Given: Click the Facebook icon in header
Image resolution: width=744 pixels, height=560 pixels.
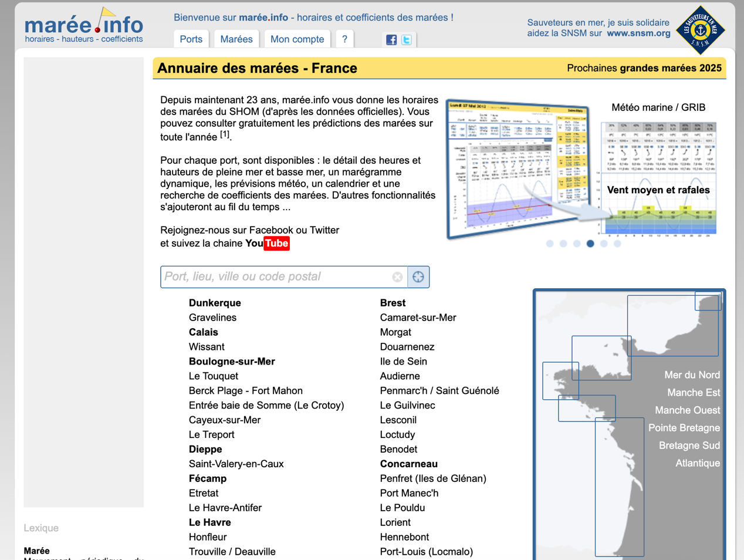Looking at the screenshot, I should pyautogui.click(x=391, y=40).
